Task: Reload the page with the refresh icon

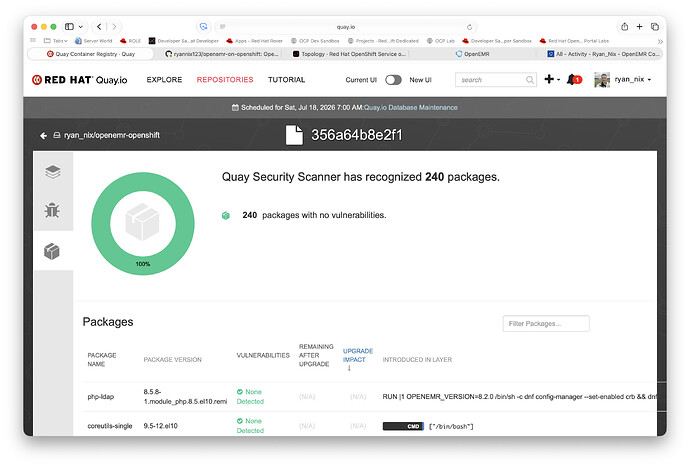Action: coord(469,27)
